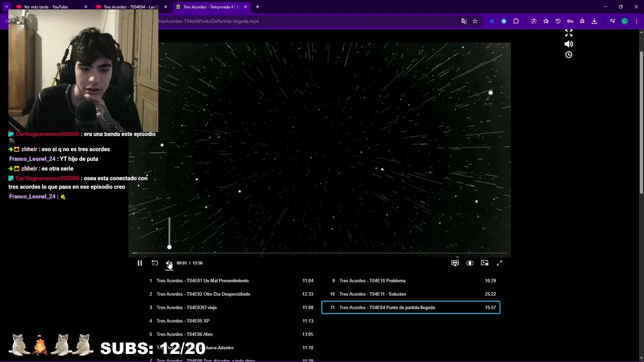
Task: Switch to 'Tres Acordes - TE04E04' YouTube tab
Action: [131, 7]
